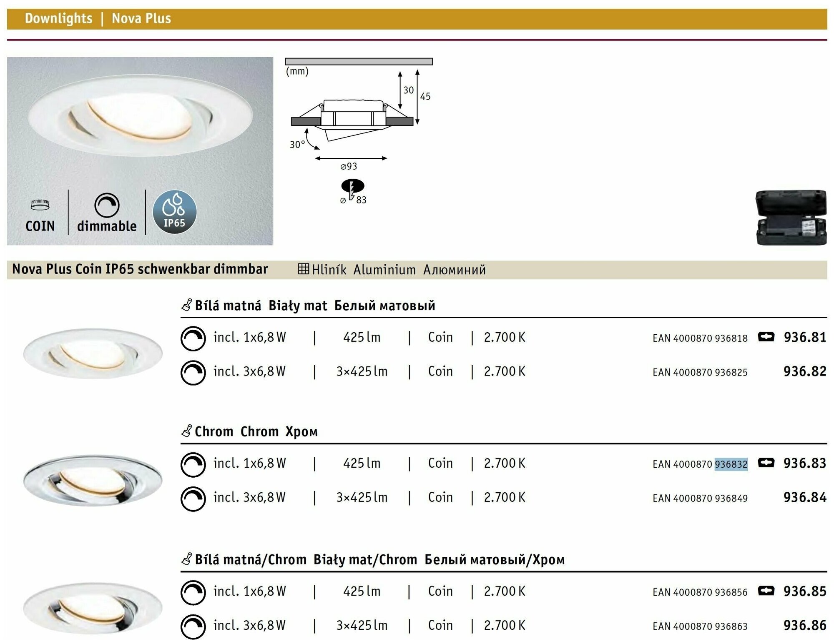Click the COIN module icon
Viewport: 834px width, 644px height.
click(x=40, y=205)
